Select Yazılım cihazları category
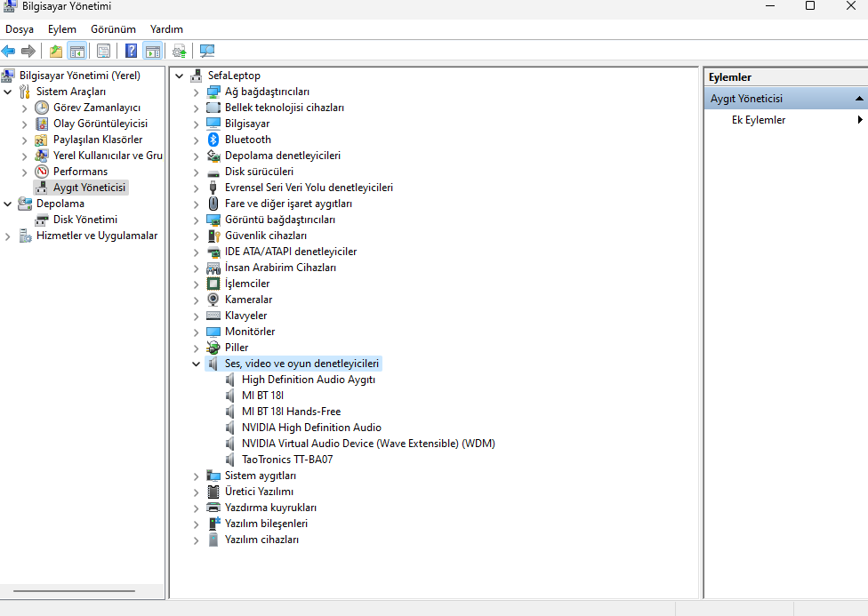This screenshot has width=868, height=616. [x=261, y=540]
